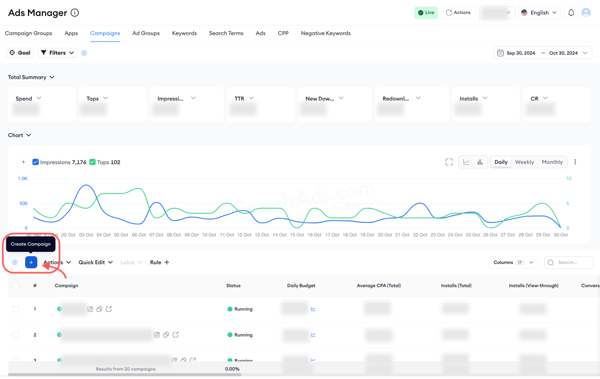Switch to the Apps tab

point(71,33)
